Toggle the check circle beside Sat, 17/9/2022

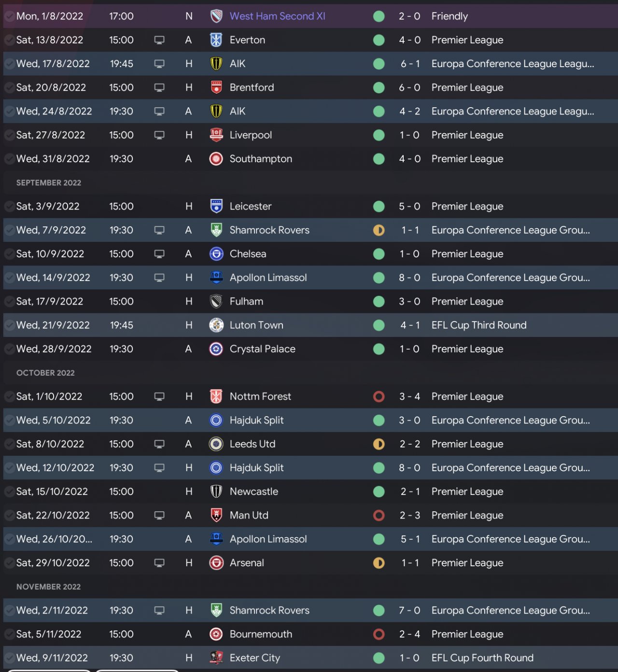pos(9,302)
